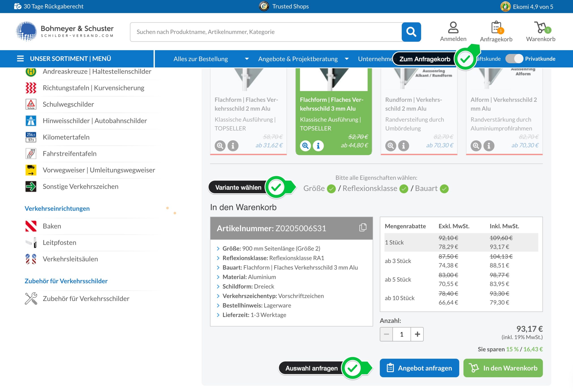This screenshot has height=392, width=573.
Task: Select Kilometertafeln in the sidebar
Action: pyautogui.click(x=66, y=137)
